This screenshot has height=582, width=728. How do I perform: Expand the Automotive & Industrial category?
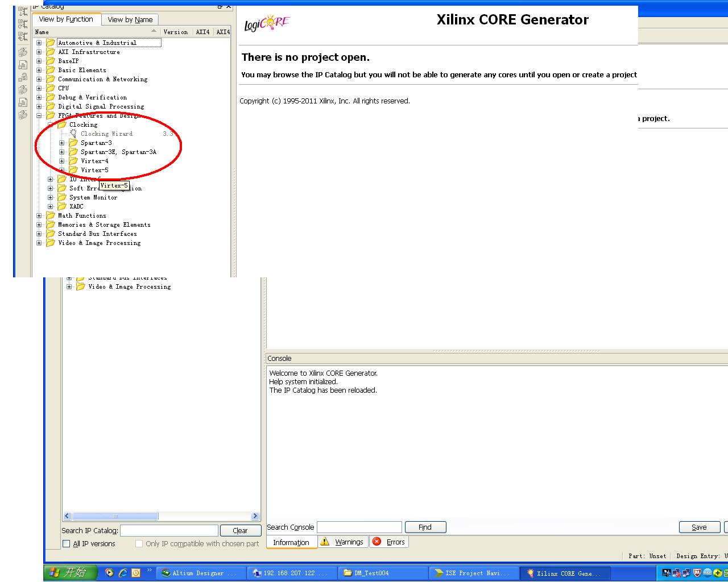coord(39,43)
